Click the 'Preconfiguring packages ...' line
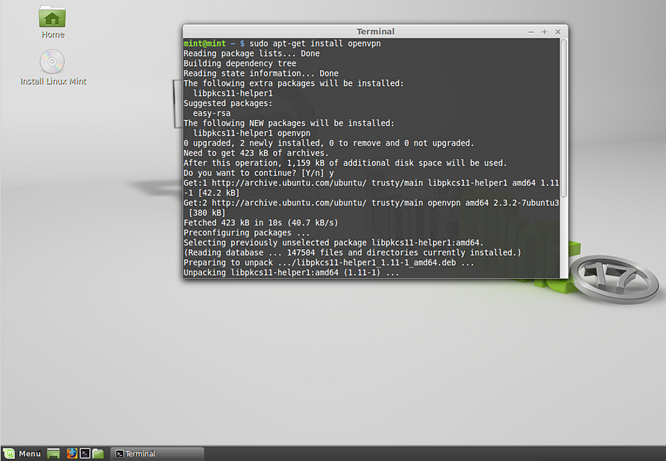The height and width of the screenshot is (461, 666). [247, 233]
